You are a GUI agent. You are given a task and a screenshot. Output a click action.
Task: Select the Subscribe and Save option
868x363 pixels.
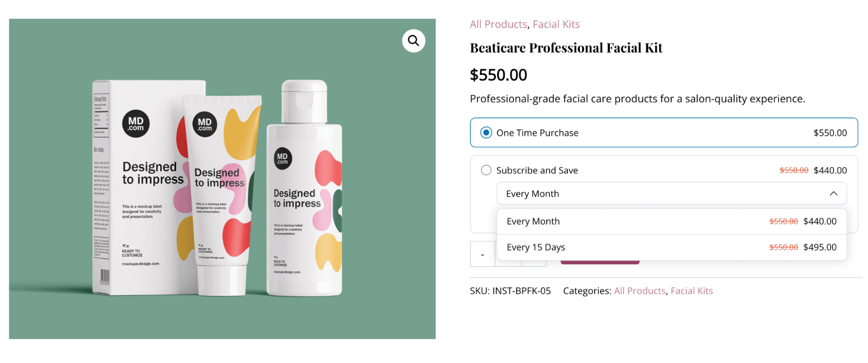[537, 170]
